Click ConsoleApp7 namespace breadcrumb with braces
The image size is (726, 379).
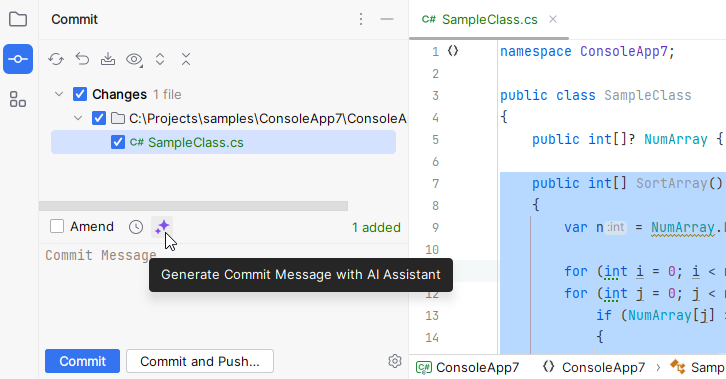pos(594,367)
